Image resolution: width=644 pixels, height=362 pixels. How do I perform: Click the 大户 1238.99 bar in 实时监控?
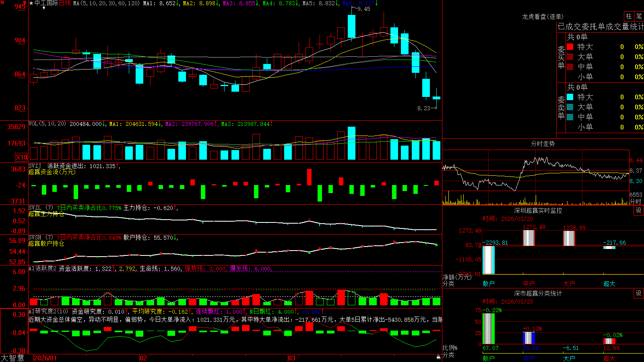569,239
